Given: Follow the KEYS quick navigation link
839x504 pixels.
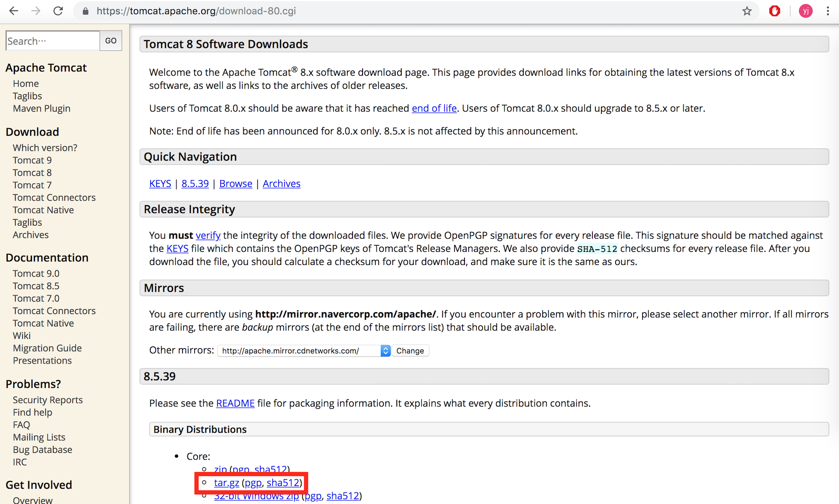Looking at the screenshot, I should tap(160, 184).
